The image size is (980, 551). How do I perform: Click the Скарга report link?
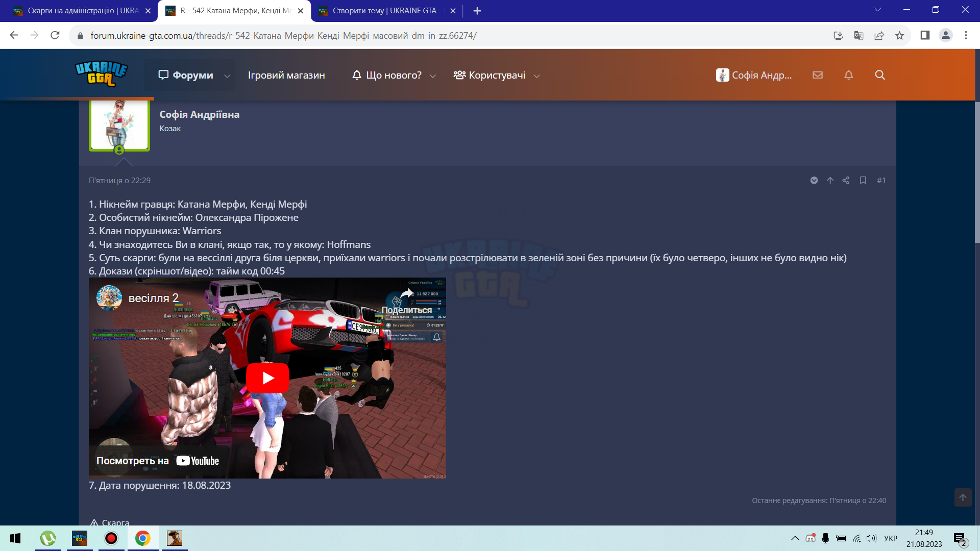[110, 522]
